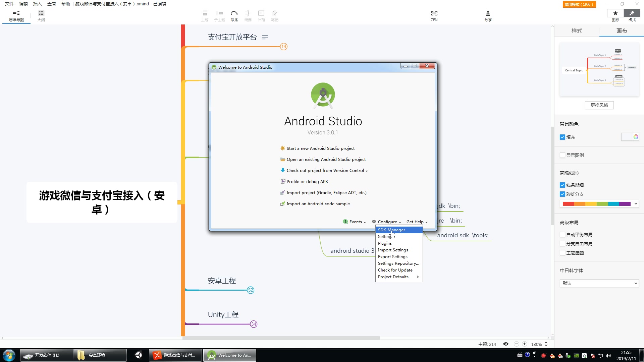Open the Events dropdown
Viewport: 644px width, 362px height.
355,222
